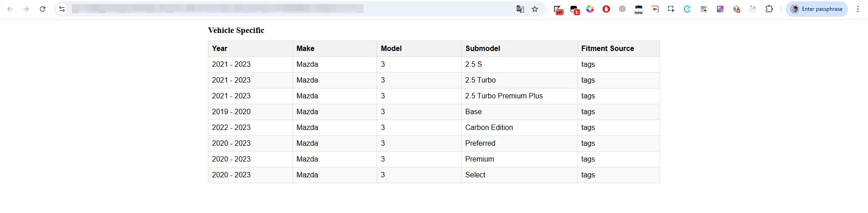Open the view site information icon
Viewport: 868px width, 213px height.
(x=62, y=9)
